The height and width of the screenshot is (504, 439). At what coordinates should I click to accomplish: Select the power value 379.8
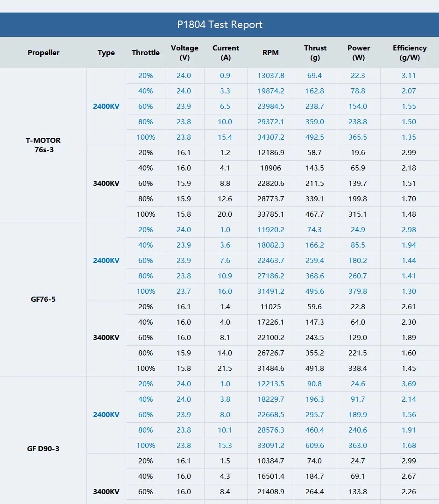point(358,291)
